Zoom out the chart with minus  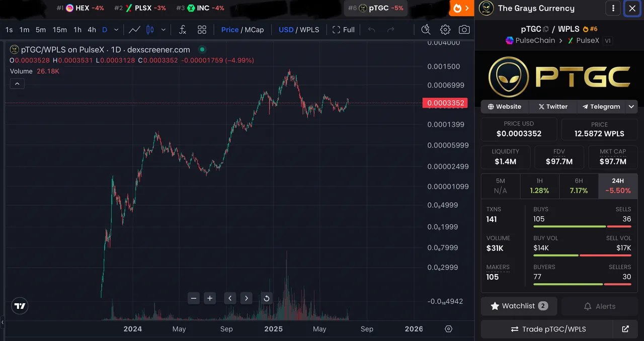pyautogui.click(x=194, y=298)
